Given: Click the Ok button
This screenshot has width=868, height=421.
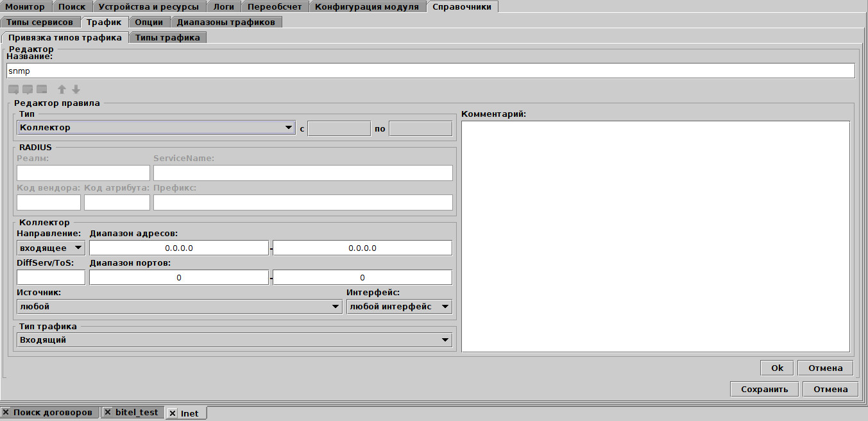Looking at the screenshot, I should click(777, 368).
